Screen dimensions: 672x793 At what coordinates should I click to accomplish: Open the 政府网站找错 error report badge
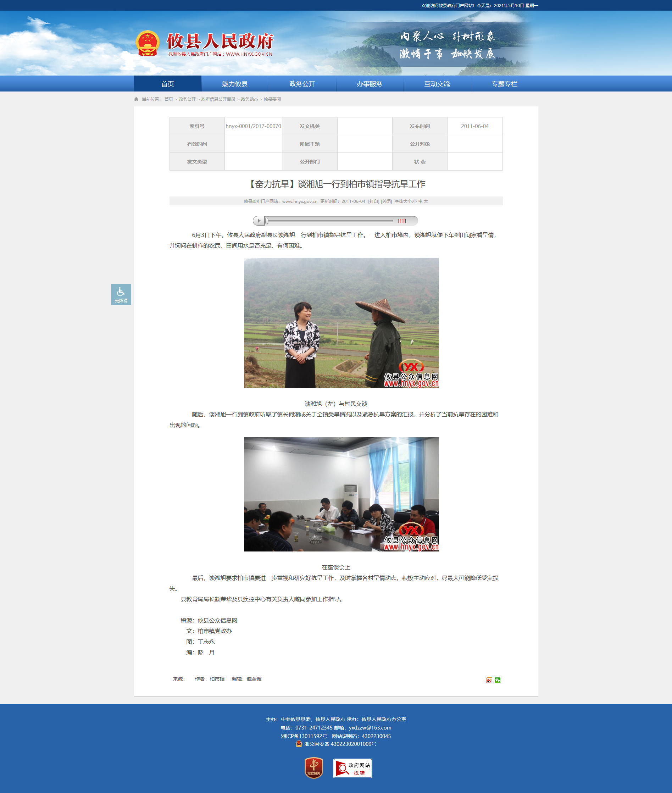point(353,768)
